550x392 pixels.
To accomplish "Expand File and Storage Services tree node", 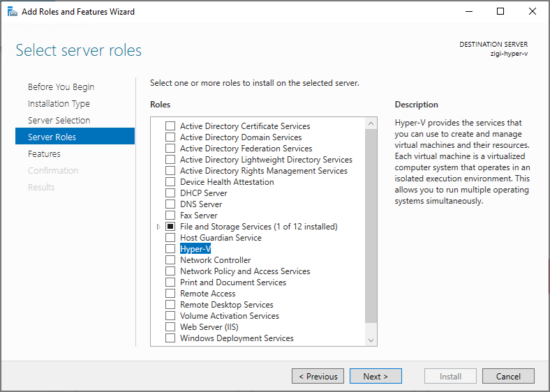I will tap(158, 227).
